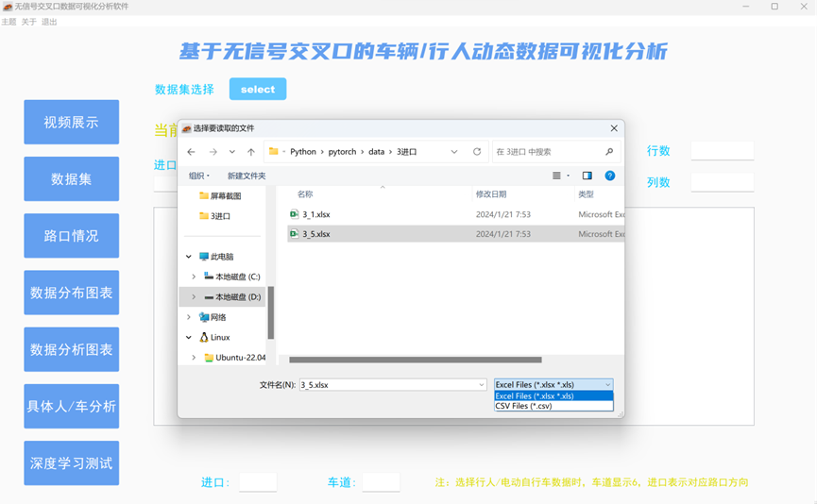The height and width of the screenshot is (504, 817).
Task: Collapse the Linux tree node
Action: [189, 337]
